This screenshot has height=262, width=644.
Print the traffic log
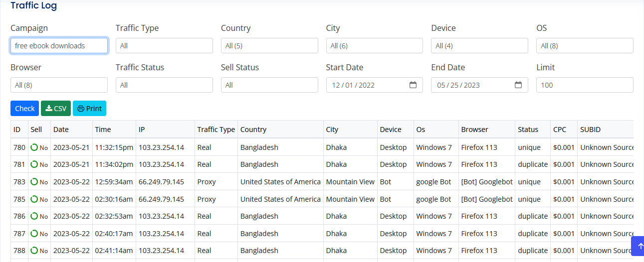89,109
